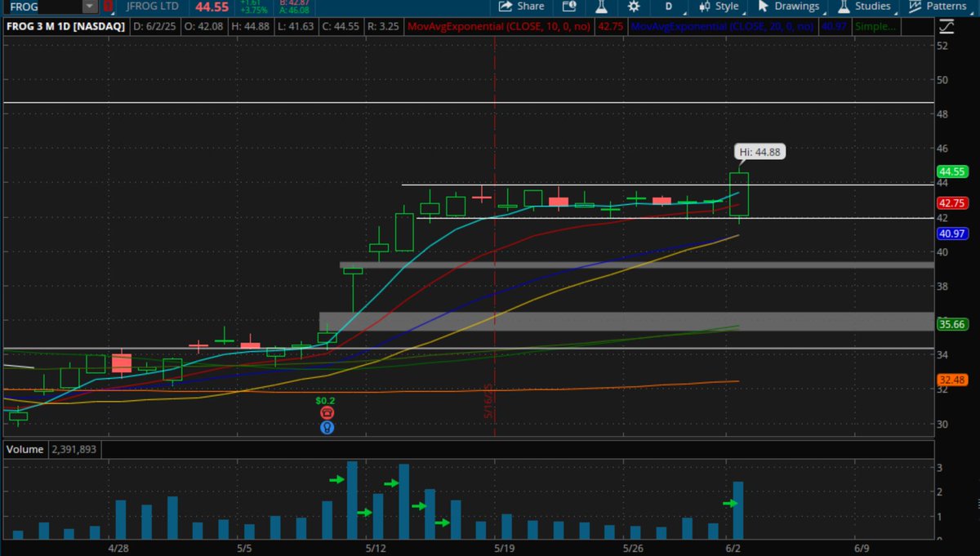Open the Patterns menu
980x556 pixels.
point(938,7)
